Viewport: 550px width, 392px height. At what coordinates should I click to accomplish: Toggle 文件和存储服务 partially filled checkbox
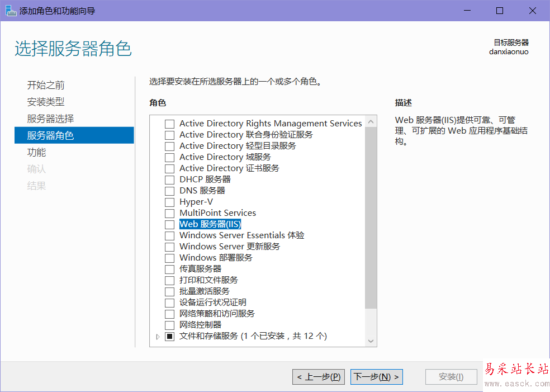(x=170, y=337)
